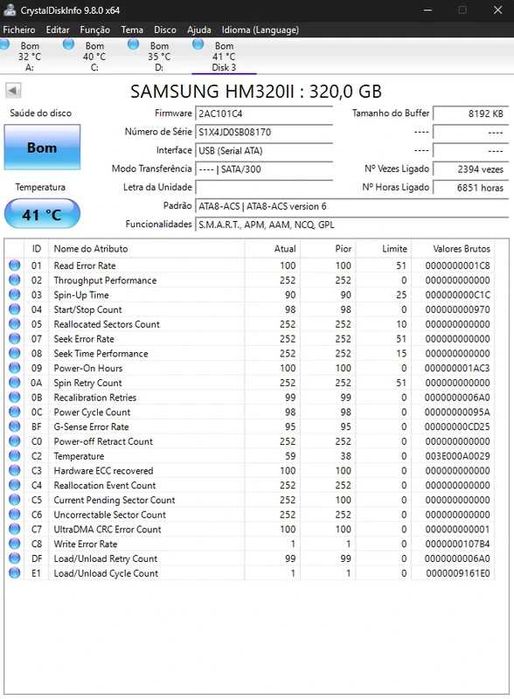Click status icon of Start/Stop Count

pyautogui.click(x=14, y=309)
